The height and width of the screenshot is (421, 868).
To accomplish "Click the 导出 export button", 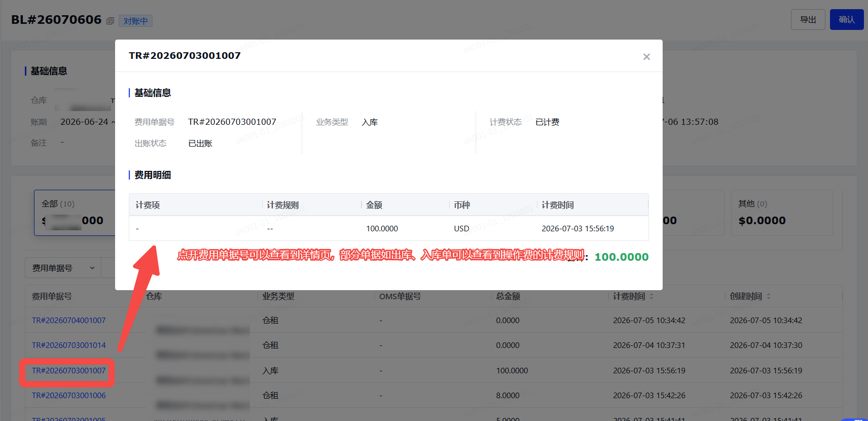I will click(808, 20).
